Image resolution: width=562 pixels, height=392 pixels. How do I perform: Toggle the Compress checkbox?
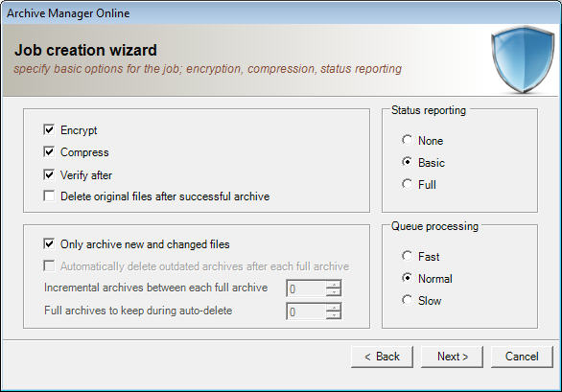[49, 152]
